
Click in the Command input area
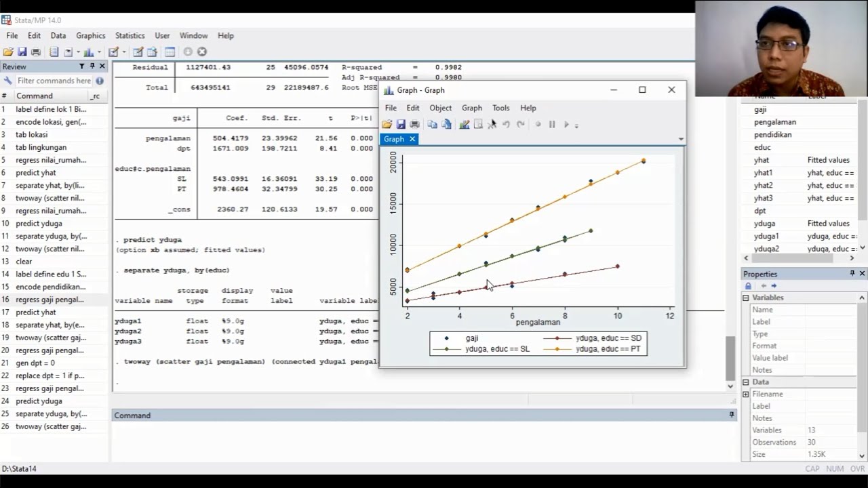[x=424, y=441]
